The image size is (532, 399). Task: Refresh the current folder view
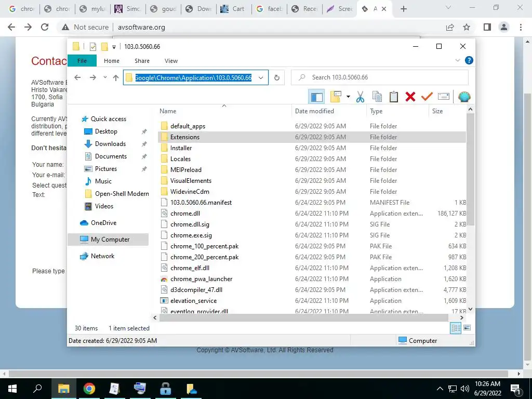click(277, 78)
